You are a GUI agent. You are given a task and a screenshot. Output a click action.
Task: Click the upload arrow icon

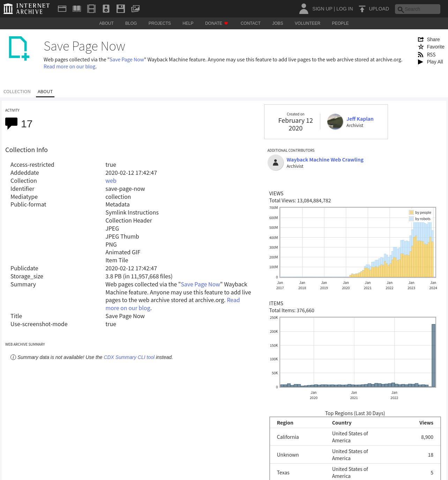coord(362,9)
